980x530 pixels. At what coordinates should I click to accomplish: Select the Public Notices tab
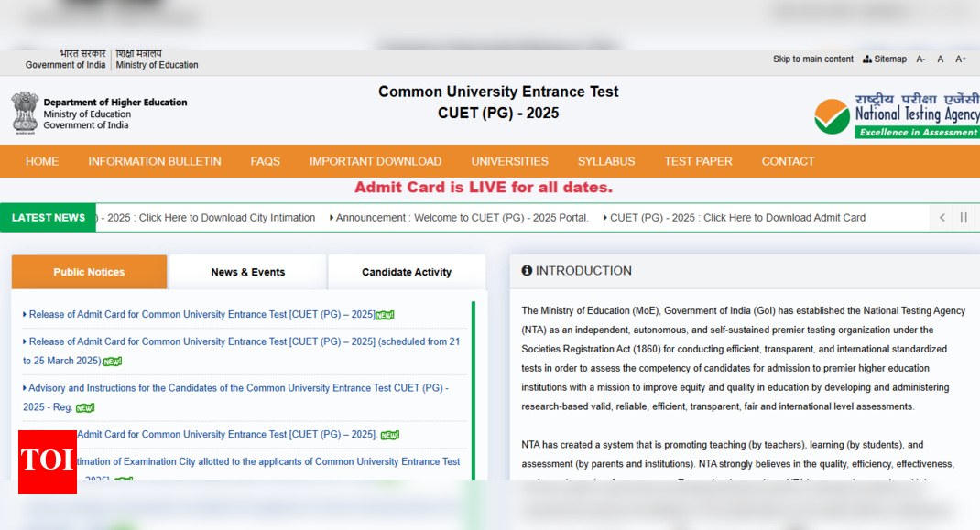tap(90, 272)
